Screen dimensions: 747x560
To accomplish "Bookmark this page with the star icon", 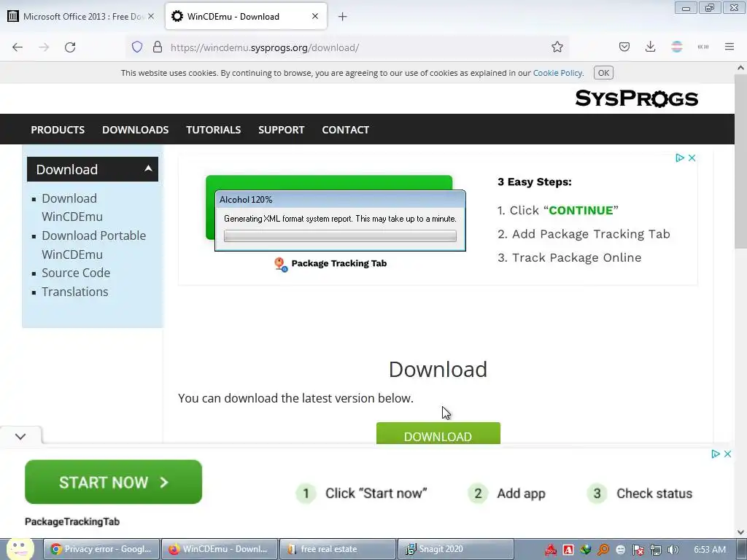I will pyautogui.click(x=557, y=47).
